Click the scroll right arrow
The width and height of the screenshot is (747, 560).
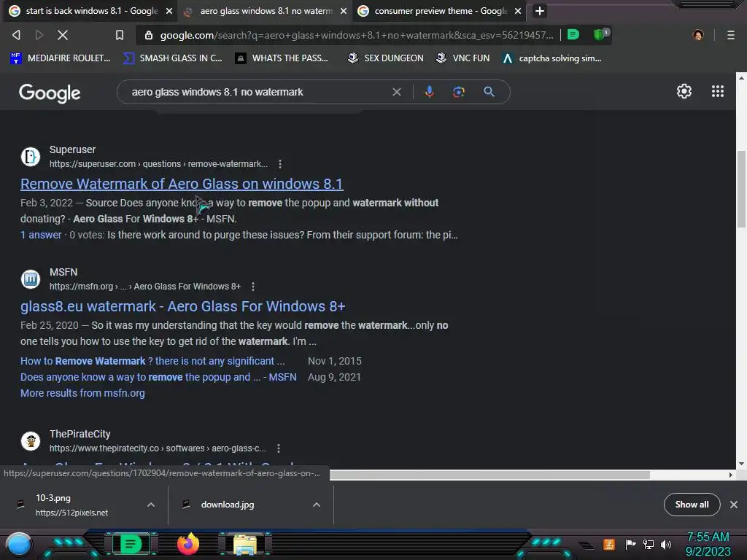[731, 475]
